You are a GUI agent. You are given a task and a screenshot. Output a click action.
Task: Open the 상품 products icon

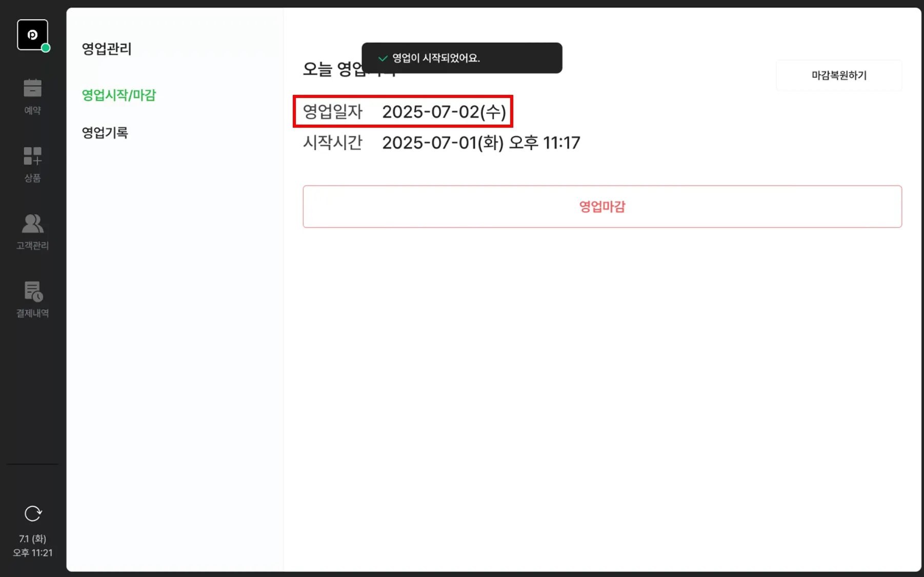(32, 156)
